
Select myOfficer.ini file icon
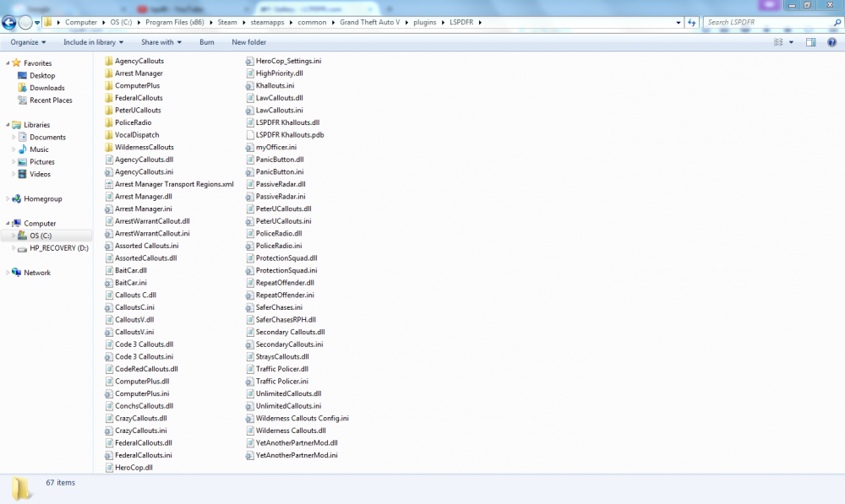click(x=249, y=148)
